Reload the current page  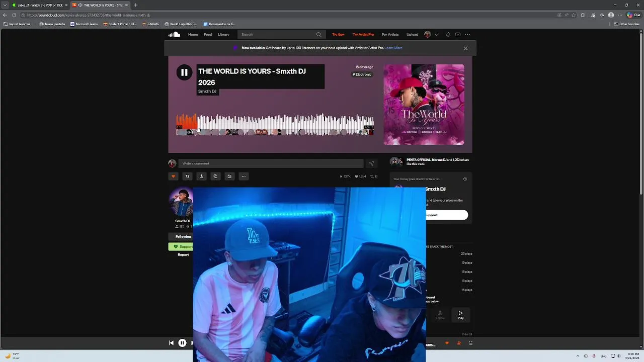click(x=14, y=15)
